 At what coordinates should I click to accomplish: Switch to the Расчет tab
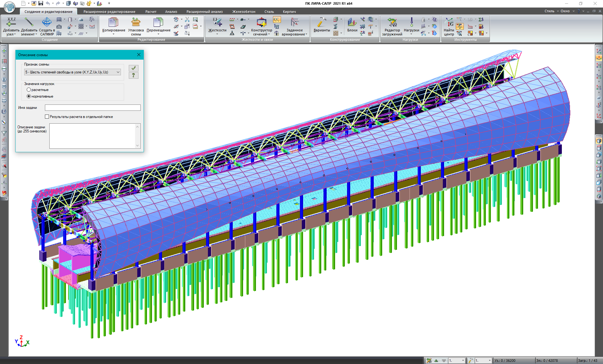[151, 12]
